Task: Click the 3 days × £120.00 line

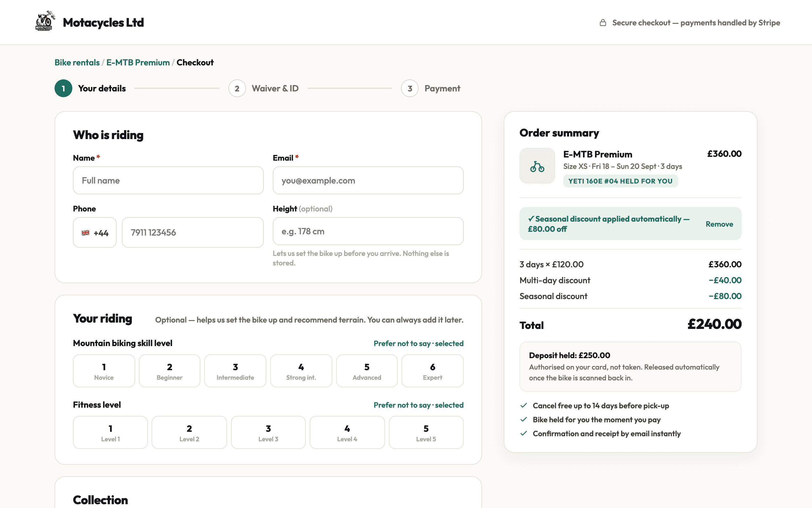Action: [631, 264]
